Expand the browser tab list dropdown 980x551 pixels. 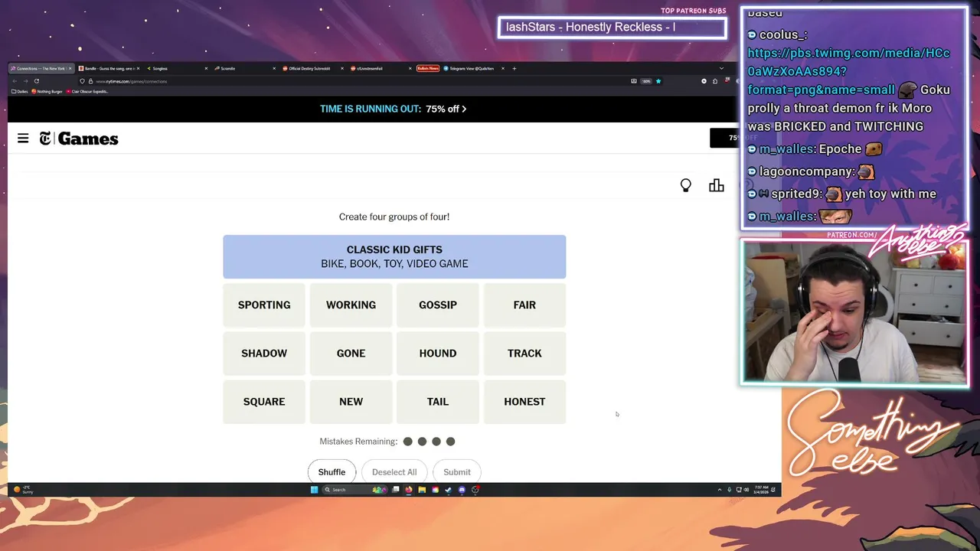(x=721, y=68)
